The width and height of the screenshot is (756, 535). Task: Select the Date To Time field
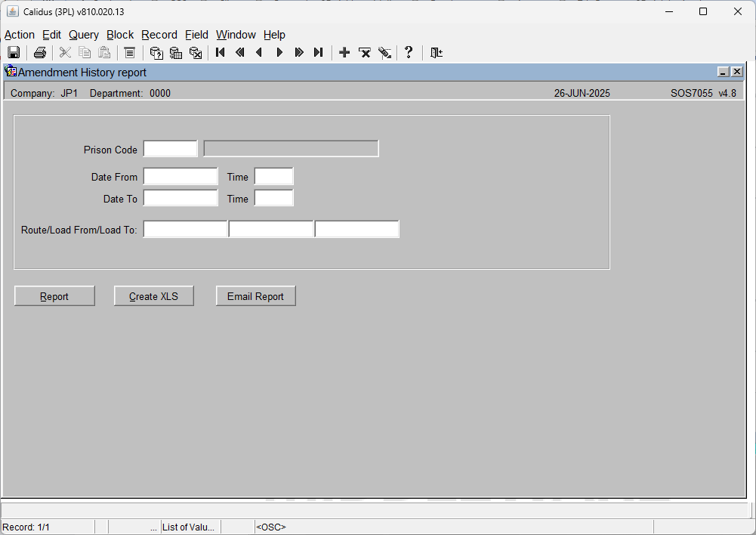(274, 198)
